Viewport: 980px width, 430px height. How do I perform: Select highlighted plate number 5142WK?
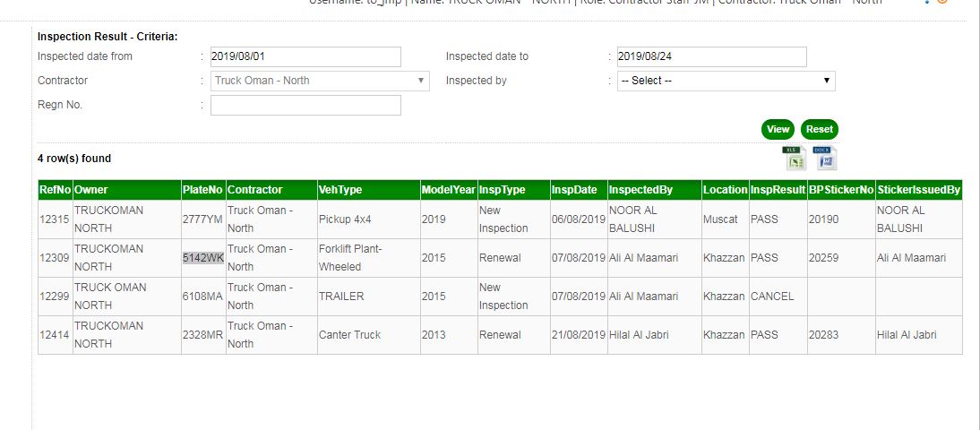[202, 258]
